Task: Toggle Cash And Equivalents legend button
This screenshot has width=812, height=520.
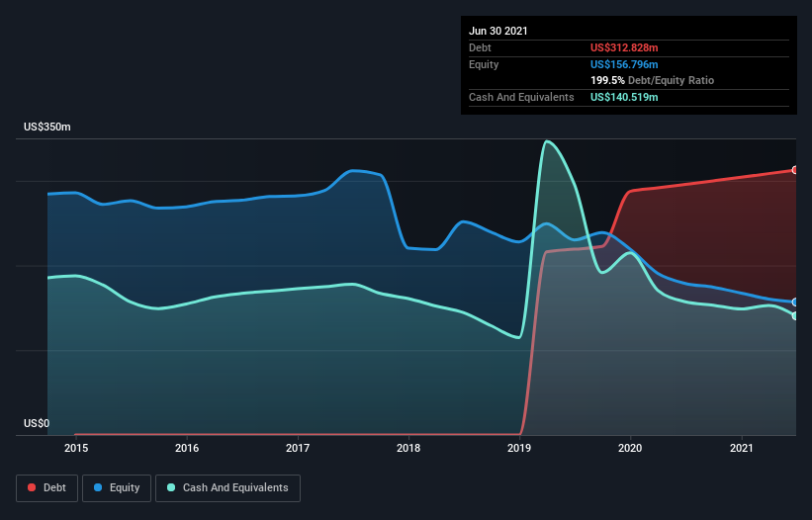Action: pos(227,488)
